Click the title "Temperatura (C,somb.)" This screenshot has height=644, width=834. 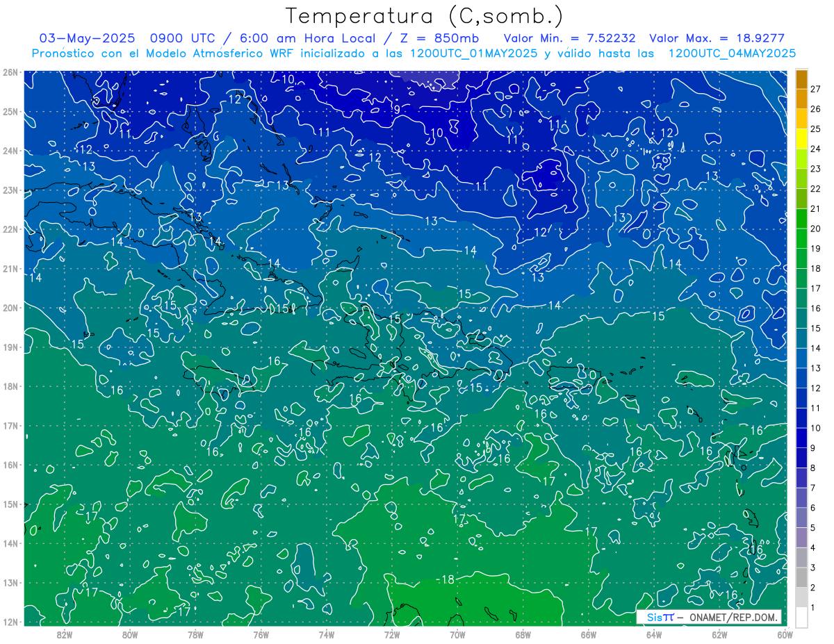(x=425, y=16)
